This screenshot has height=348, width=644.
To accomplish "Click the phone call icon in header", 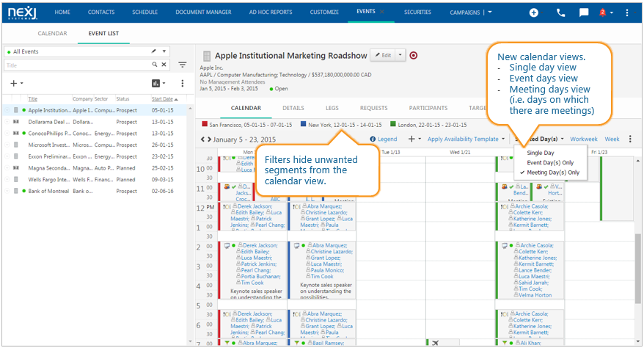I will point(560,12).
